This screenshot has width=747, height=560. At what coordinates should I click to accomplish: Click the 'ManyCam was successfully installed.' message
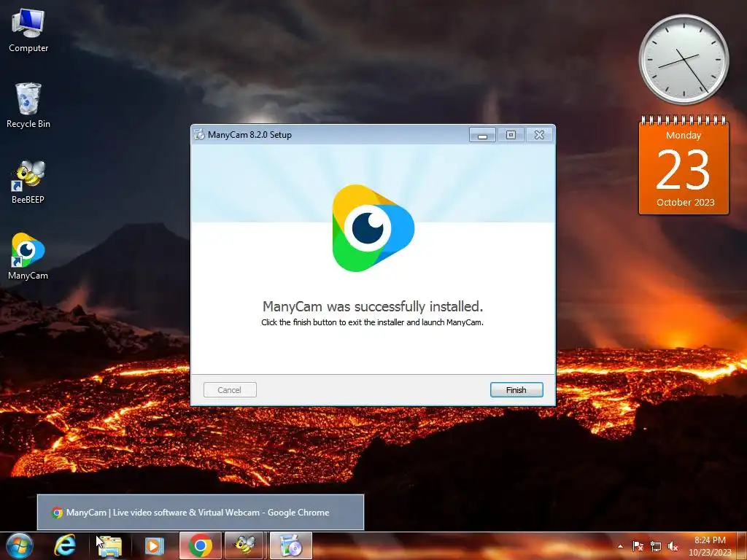(x=373, y=306)
